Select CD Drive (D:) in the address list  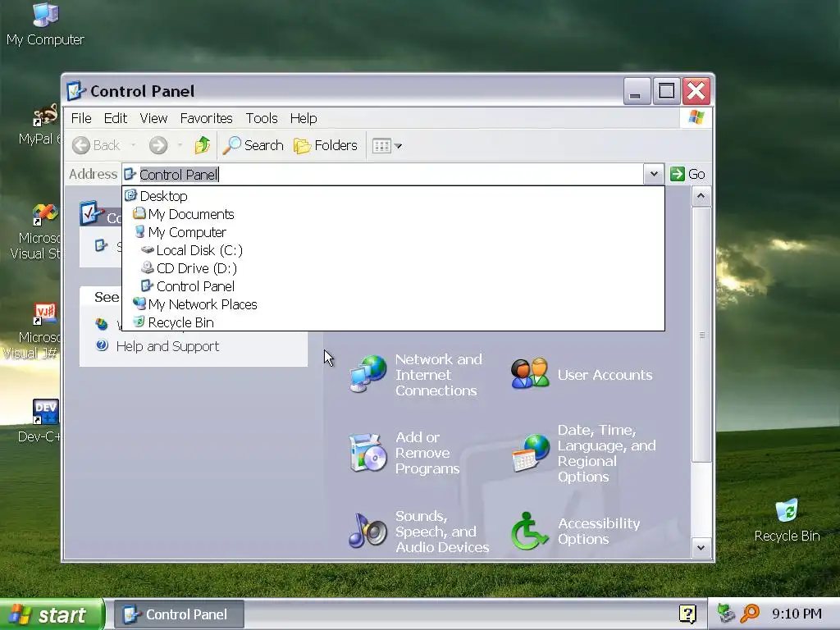393,268
